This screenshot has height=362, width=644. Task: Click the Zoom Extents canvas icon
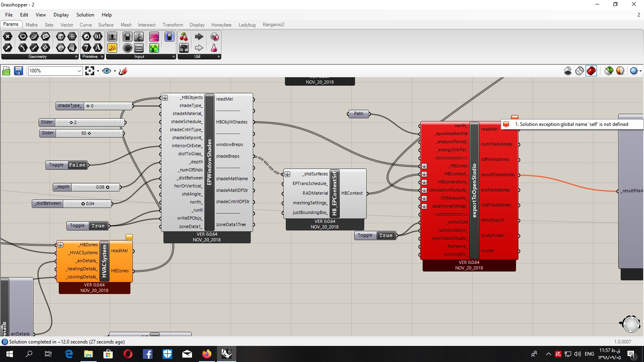(x=90, y=71)
